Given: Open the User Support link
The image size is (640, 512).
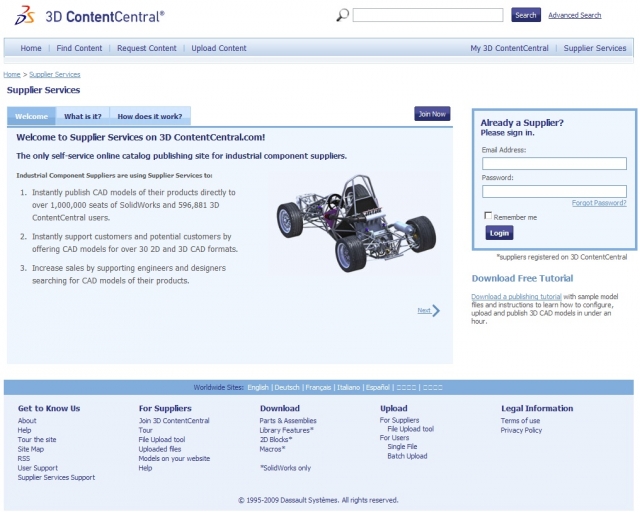Looking at the screenshot, I should click(x=38, y=468).
